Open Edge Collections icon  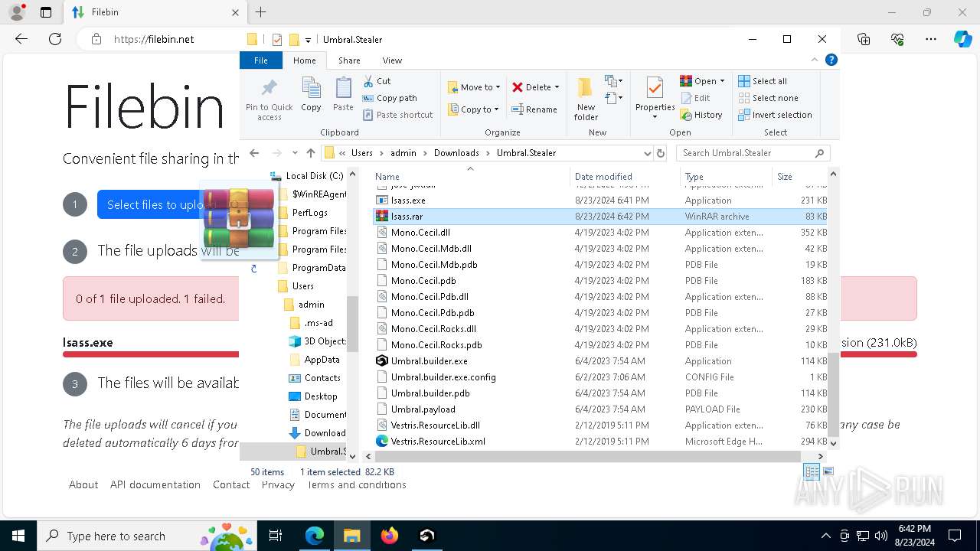tap(864, 39)
